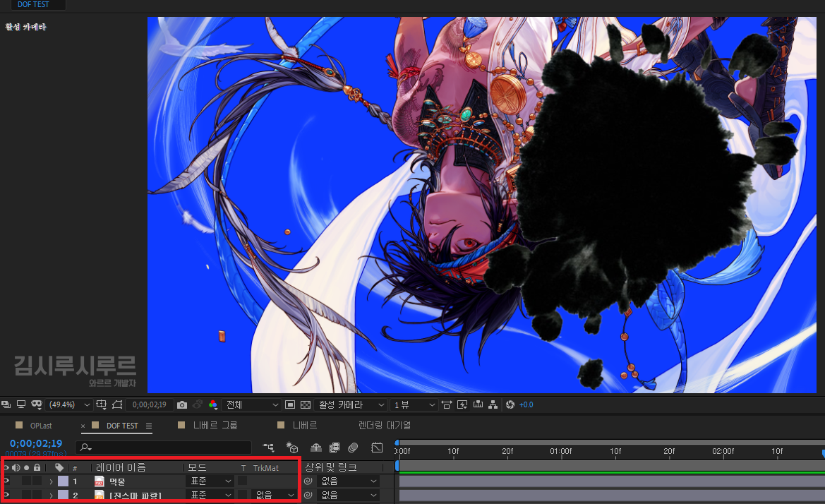Open the 3D glasses view options icon
Screen dimensions: 825x504
point(36,404)
